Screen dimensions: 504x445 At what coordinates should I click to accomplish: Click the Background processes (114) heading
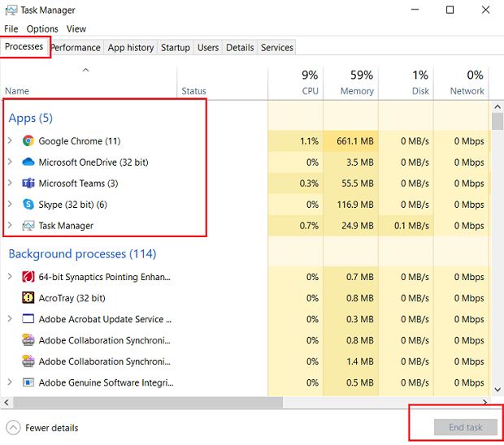pos(82,254)
